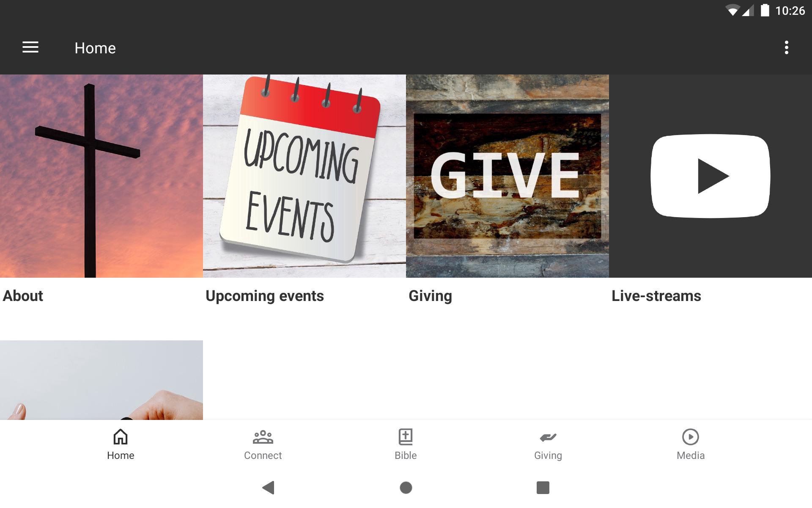Select the Live-streams label

click(x=656, y=296)
